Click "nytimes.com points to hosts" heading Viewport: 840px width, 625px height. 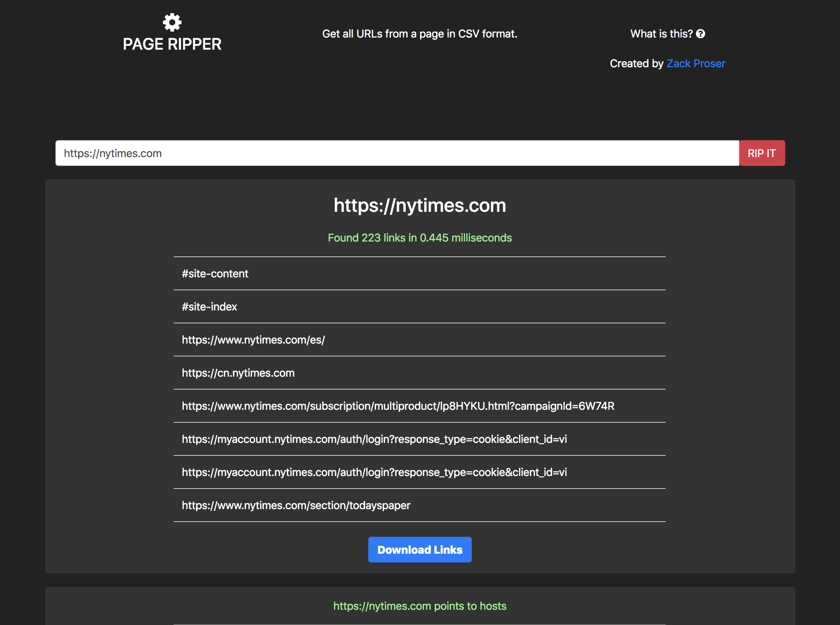[420, 606]
